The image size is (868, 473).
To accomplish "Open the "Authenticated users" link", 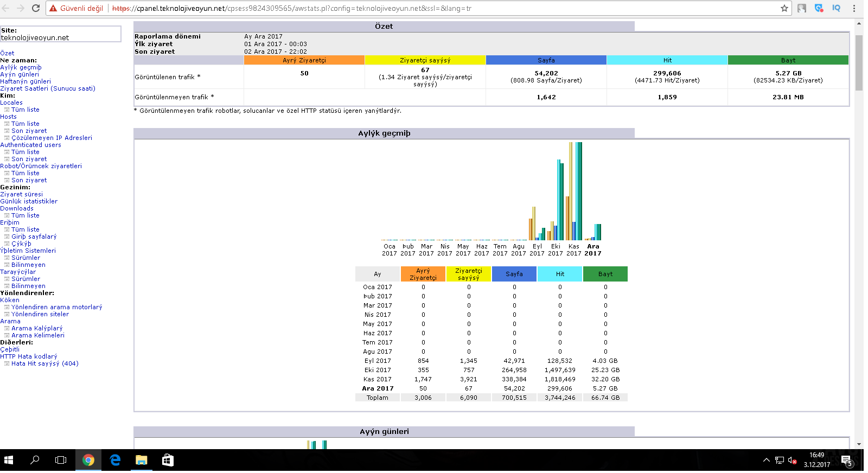I will (30, 145).
